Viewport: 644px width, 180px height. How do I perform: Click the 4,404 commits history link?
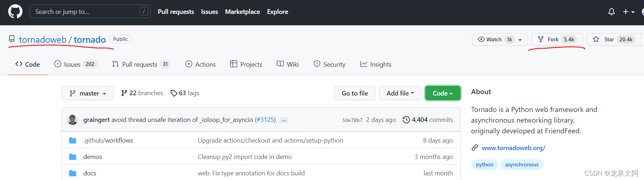tap(428, 120)
